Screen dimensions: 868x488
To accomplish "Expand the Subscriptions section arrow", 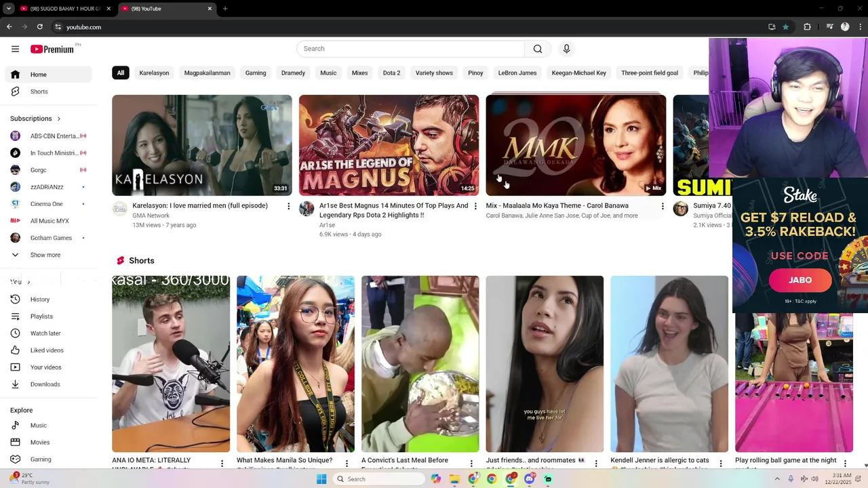I will 58,119.
